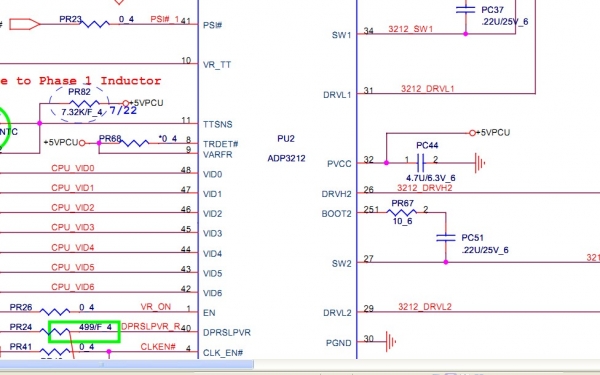
Task: Select the PR82 7.32K resistor symbol
Action: pos(84,103)
